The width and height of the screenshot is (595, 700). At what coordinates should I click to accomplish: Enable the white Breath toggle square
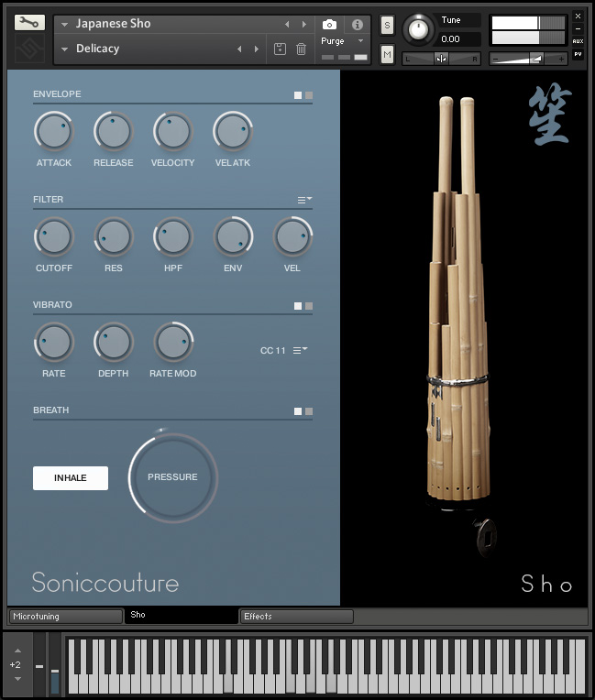click(298, 411)
